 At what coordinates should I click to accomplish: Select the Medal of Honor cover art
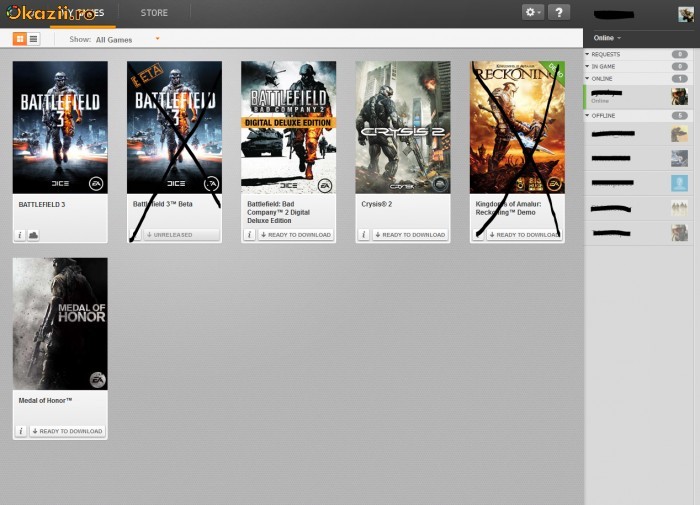click(60, 324)
